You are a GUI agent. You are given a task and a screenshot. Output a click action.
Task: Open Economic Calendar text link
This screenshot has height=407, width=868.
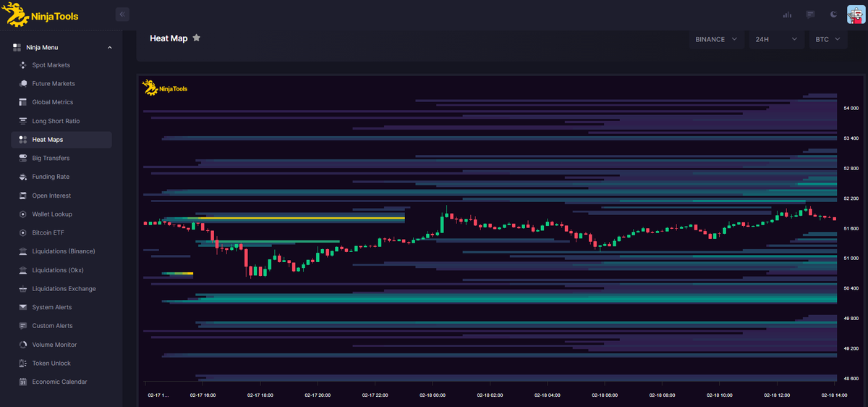point(59,382)
